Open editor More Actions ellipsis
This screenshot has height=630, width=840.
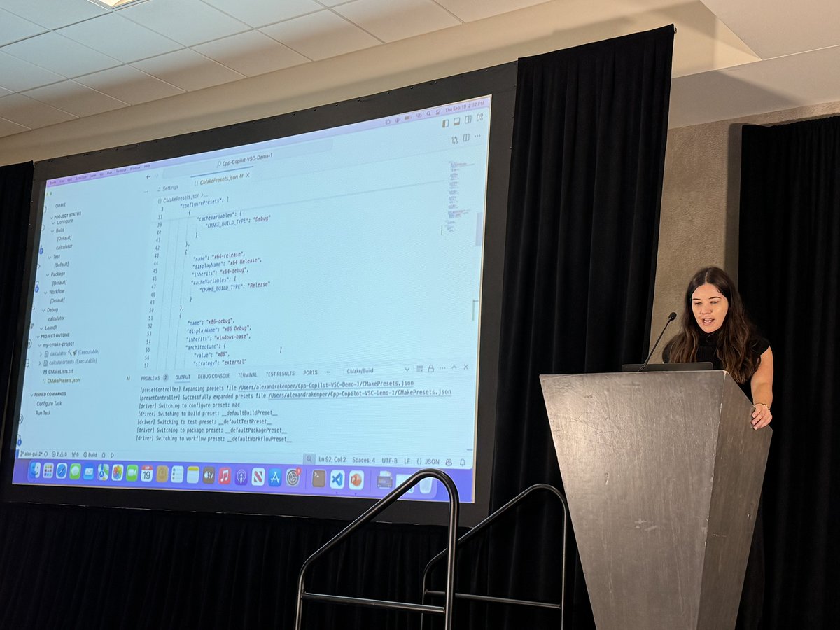pyautogui.click(x=477, y=136)
